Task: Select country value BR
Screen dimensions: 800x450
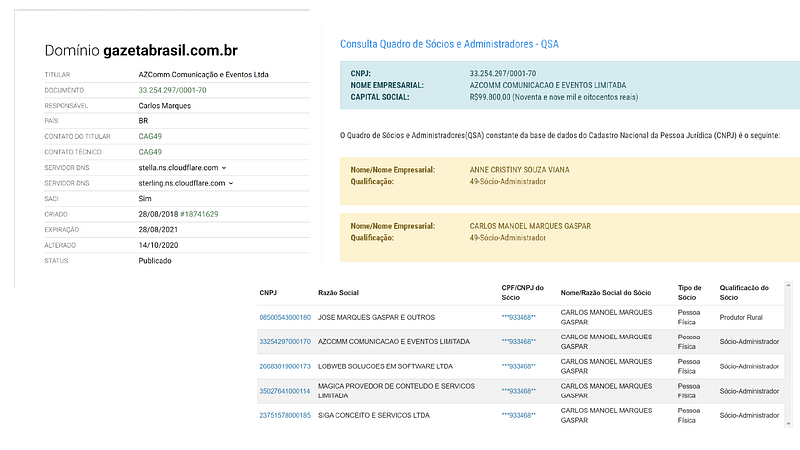Action: [x=143, y=121]
